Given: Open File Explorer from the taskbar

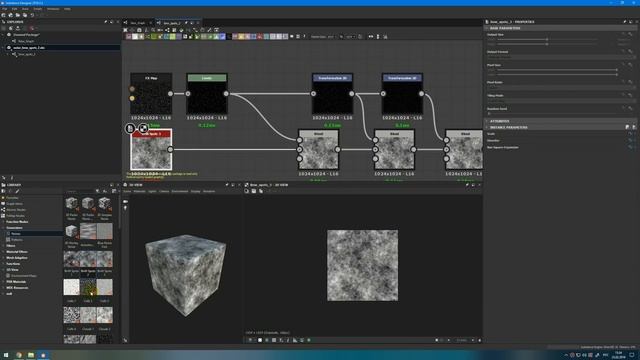Looking at the screenshot, I should pos(31,355).
